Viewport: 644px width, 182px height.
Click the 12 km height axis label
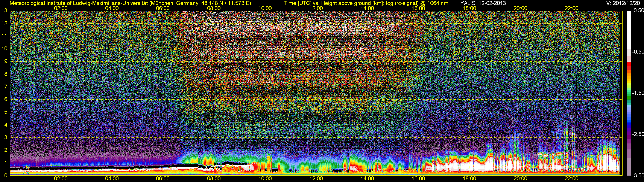click(5, 23)
